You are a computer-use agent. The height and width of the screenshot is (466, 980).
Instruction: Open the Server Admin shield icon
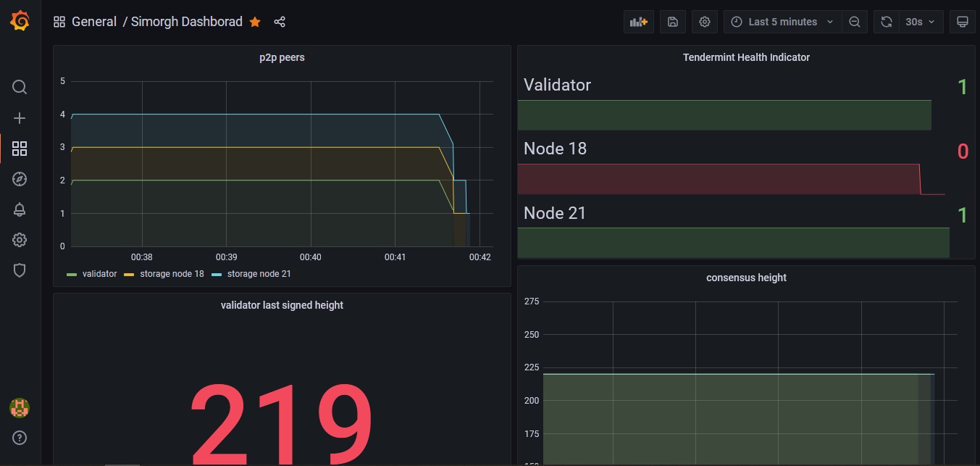[x=20, y=270]
